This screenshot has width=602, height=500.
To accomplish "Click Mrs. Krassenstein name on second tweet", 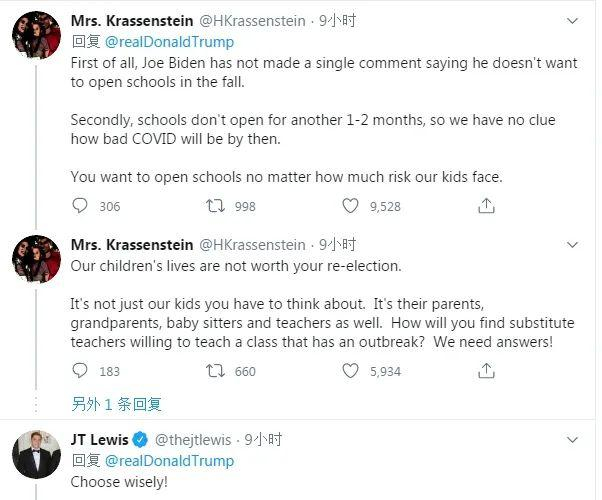I will point(132,245).
